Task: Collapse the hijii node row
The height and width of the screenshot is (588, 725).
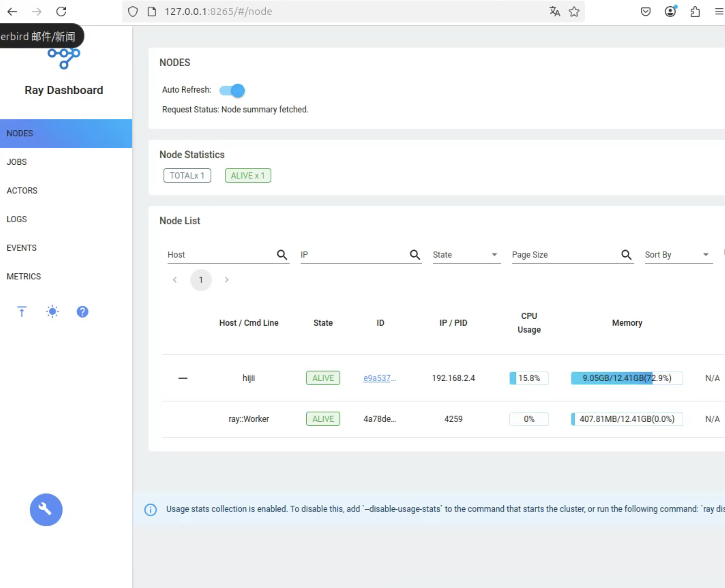Action: (183, 378)
